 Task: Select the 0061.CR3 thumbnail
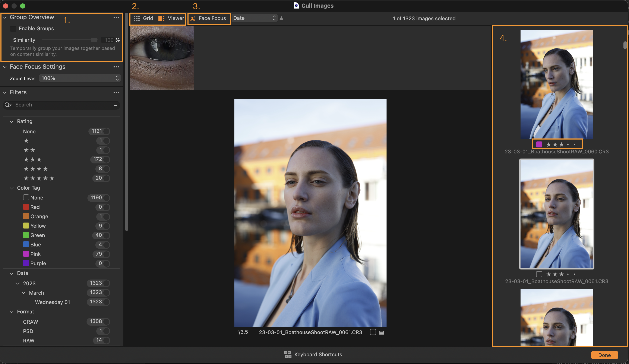tap(557, 214)
